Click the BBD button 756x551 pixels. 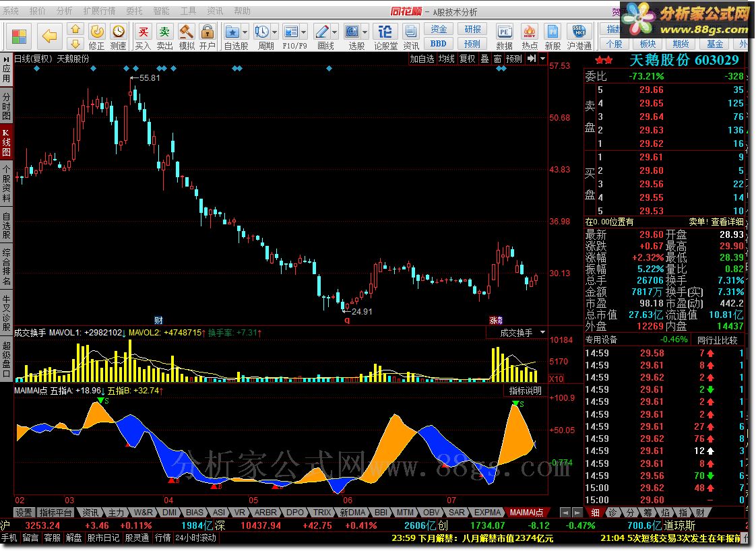(438, 43)
